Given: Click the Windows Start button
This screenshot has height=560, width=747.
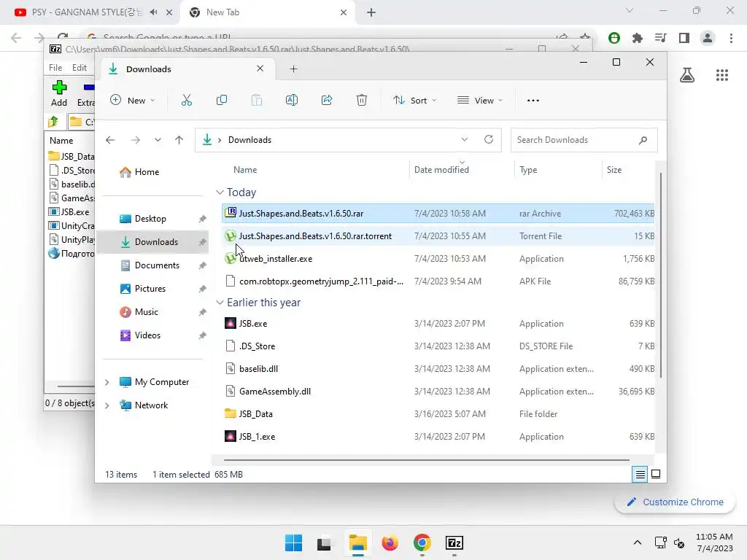Looking at the screenshot, I should click(x=293, y=542).
